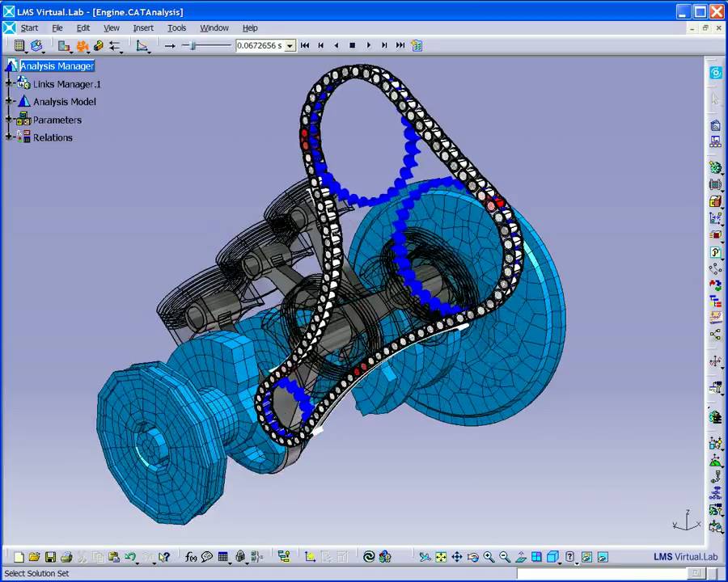Jump to the first animation frame

[305, 45]
